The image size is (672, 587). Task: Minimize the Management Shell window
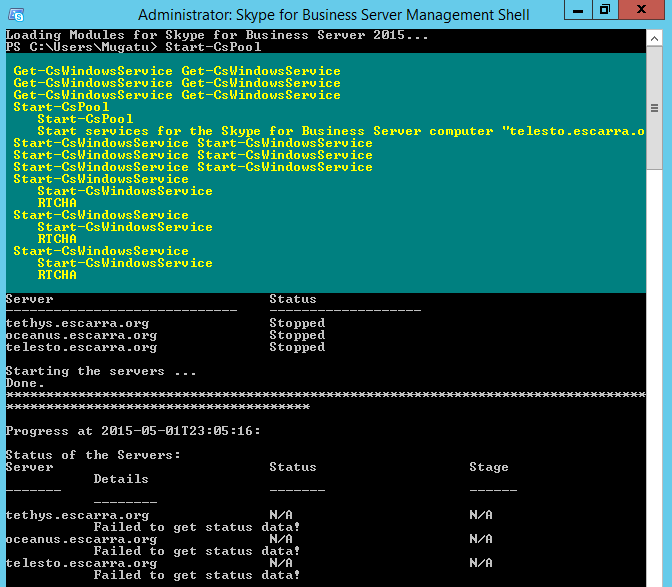coord(578,10)
